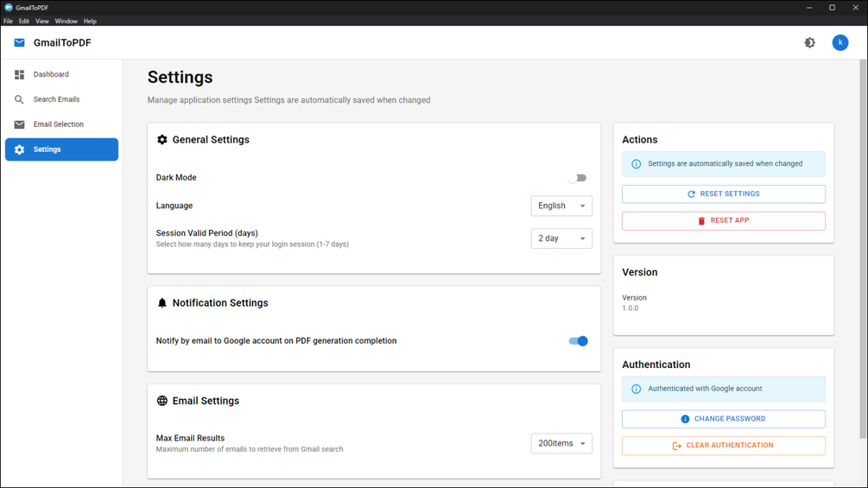This screenshot has height=488, width=868.
Task: Open the Max Email Results dropdown
Action: (561, 443)
